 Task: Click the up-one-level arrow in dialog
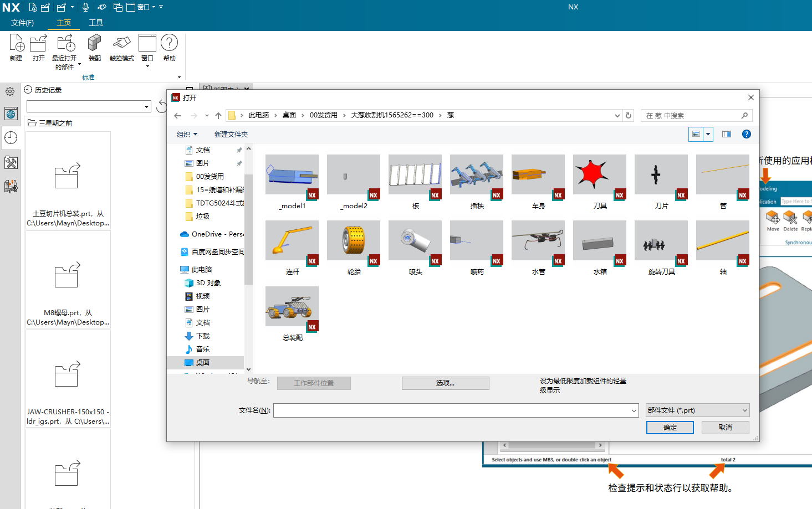coord(218,116)
